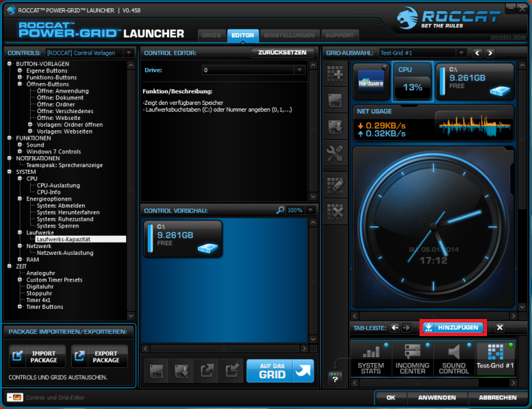The image size is (532, 409).
Task: Click the save-as control icon below preview
Action: [x=181, y=371]
